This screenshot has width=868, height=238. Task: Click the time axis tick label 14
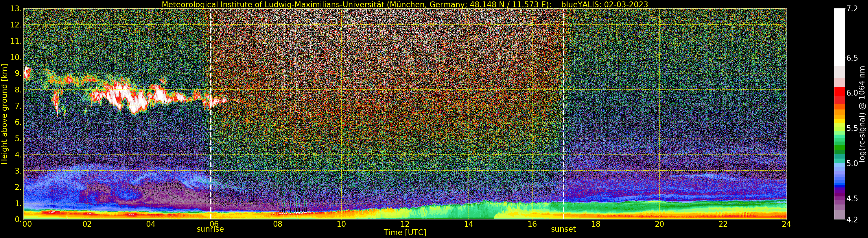coord(468,224)
